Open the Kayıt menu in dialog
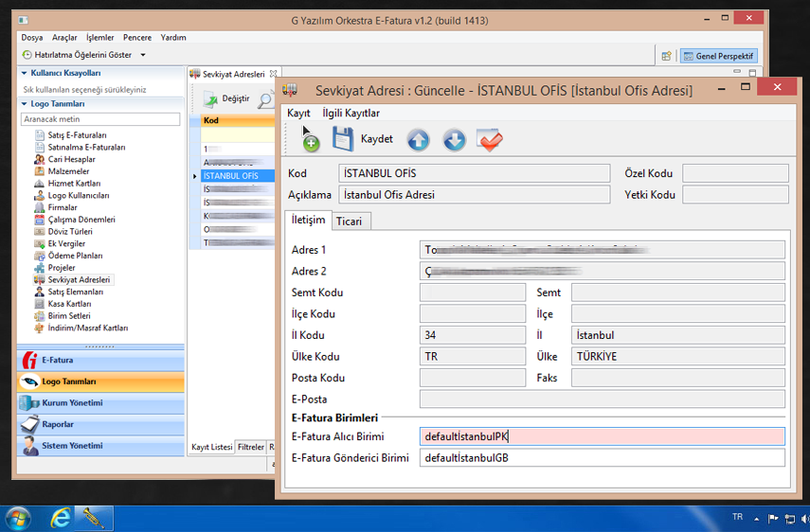 [x=298, y=113]
